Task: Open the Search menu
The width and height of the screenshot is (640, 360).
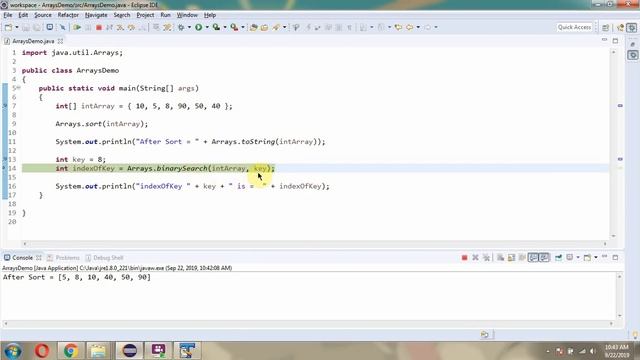Action: click(x=122, y=15)
